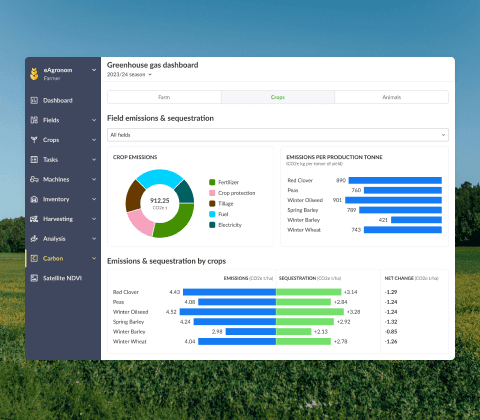480x420 pixels.
Task: Click the Inventory warehouse icon
Action: click(x=34, y=199)
